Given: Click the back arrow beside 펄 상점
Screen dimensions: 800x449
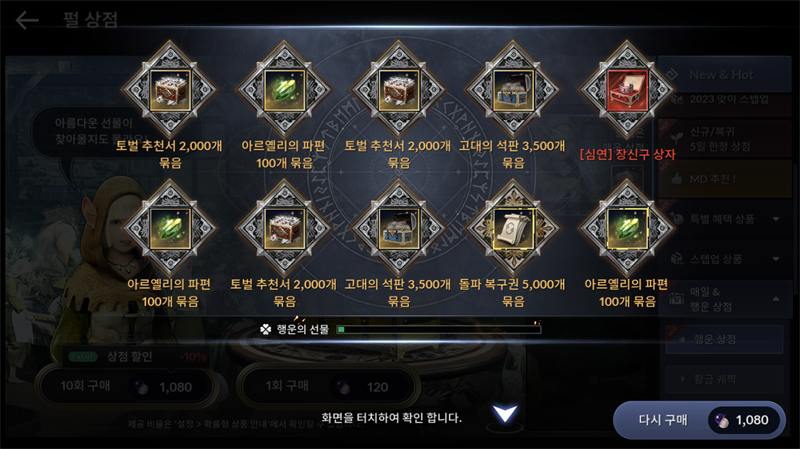Looking at the screenshot, I should (27, 20).
